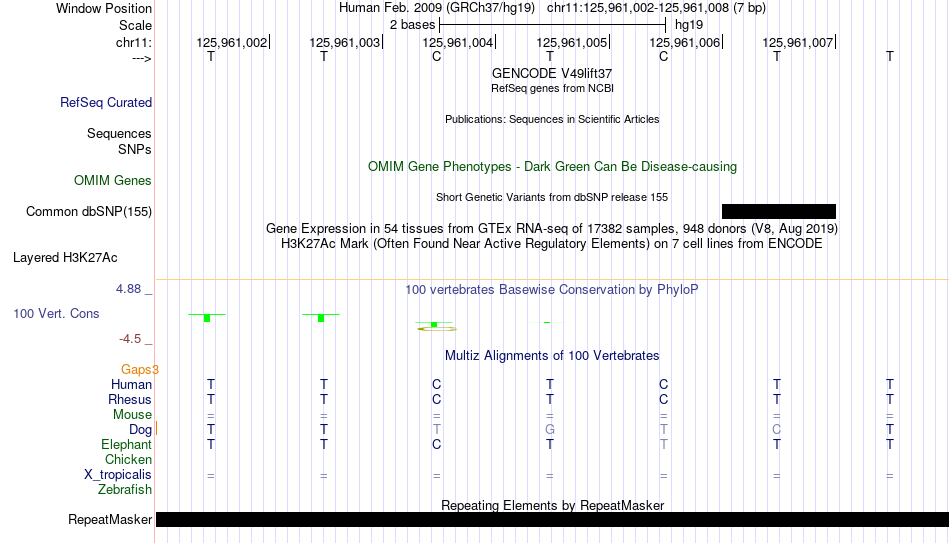
Task: Select the Chicken species label
Action: coord(128,459)
